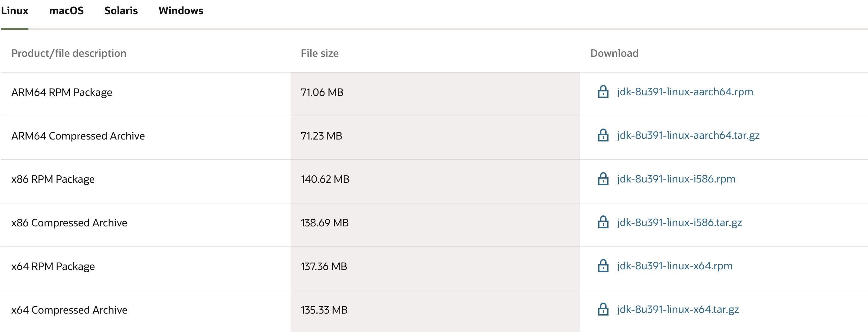
Task: Click lock icon beside jdk-8u391-linux-x64.tar.gz
Action: (603, 309)
